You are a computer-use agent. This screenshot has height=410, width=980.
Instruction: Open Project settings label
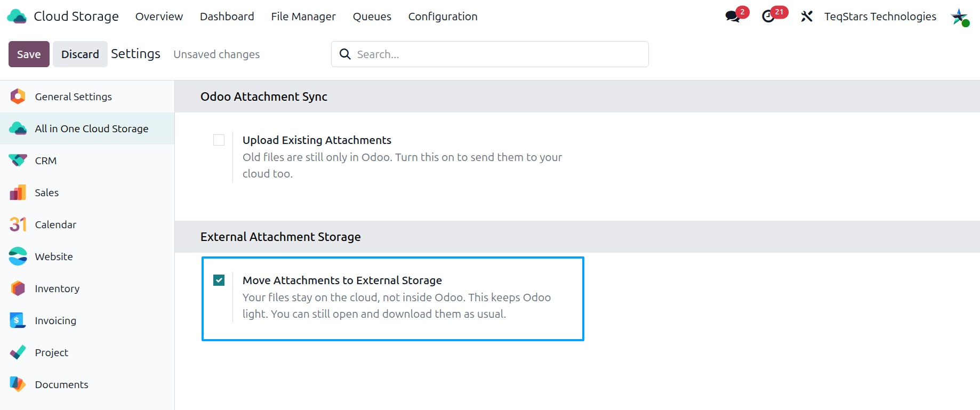pyautogui.click(x=52, y=352)
